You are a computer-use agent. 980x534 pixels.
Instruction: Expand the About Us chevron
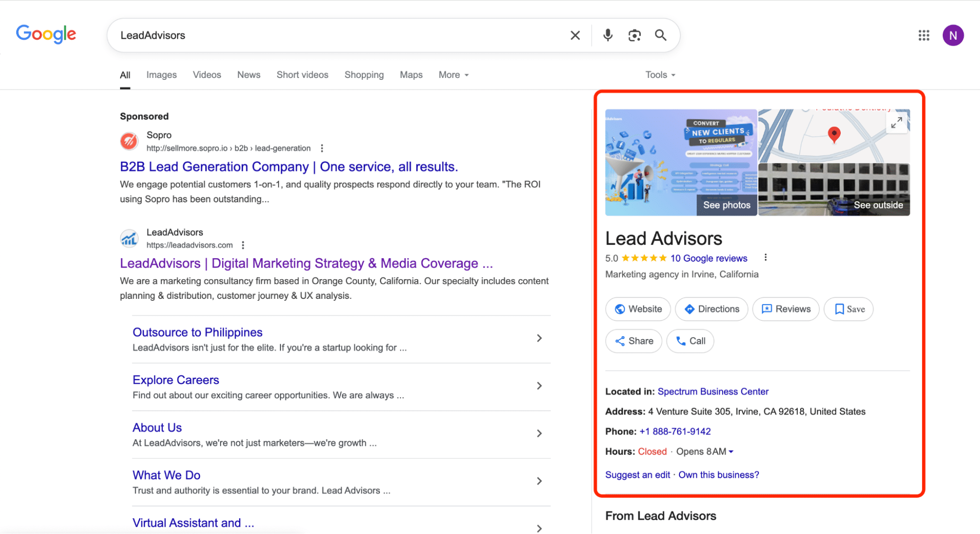pyautogui.click(x=539, y=434)
